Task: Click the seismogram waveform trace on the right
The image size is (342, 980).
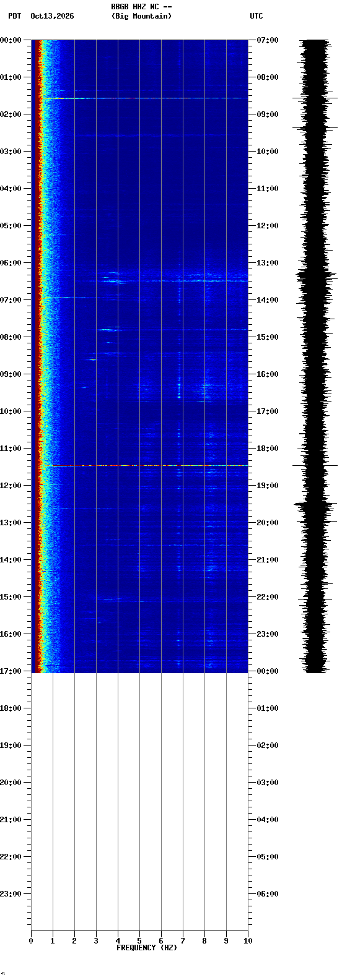Action: click(x=316, y=356)
